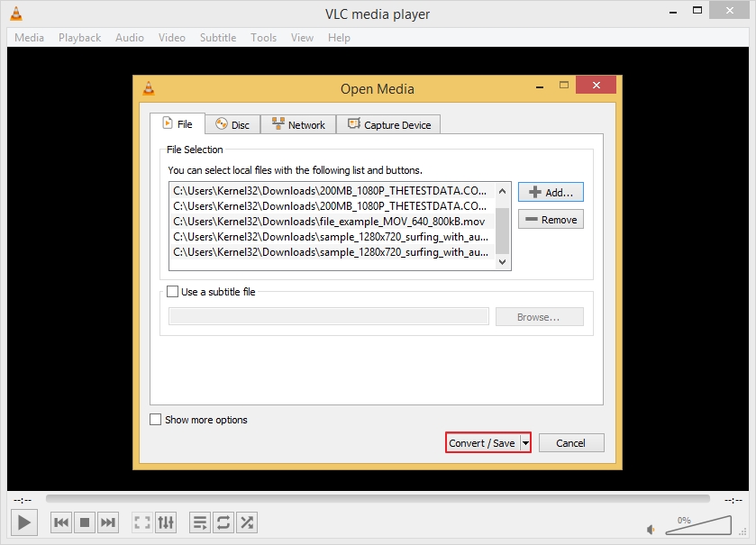Open the Audio menu
Screen dimensions: 756x545
click(129, 38)
